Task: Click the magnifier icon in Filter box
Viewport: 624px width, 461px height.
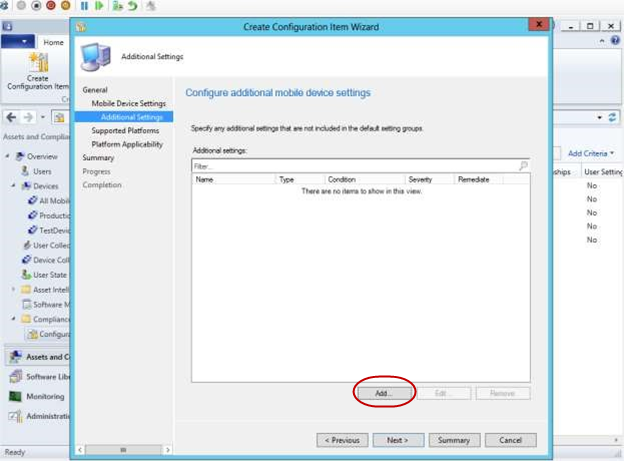Action: click(x=523, y=165)
